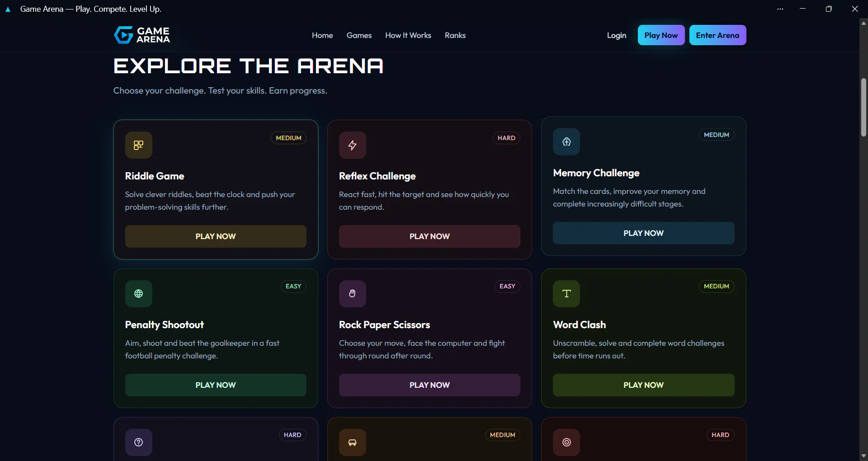Play Penalty Shootout now
The image size is (868, 461).
coord(216,385)
